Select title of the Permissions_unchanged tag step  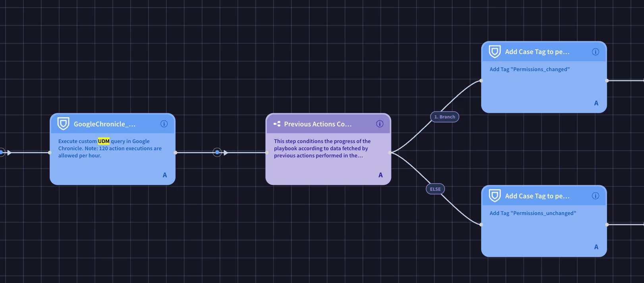point(537,196)
